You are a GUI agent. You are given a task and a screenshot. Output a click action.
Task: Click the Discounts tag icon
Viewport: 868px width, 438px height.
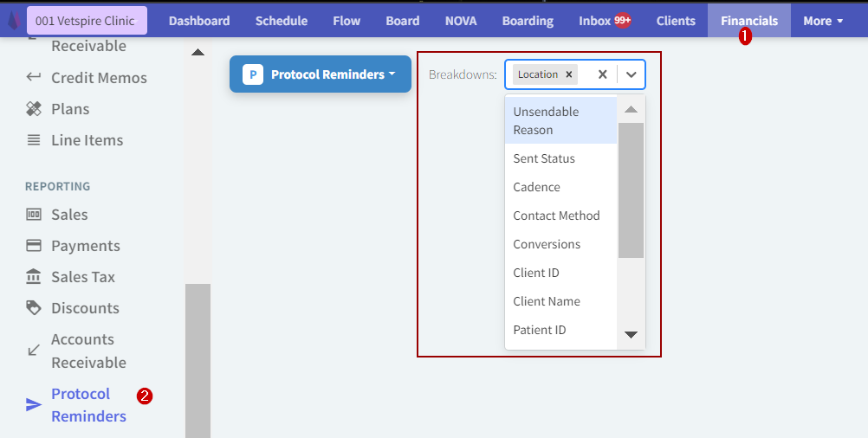(34, 308)
